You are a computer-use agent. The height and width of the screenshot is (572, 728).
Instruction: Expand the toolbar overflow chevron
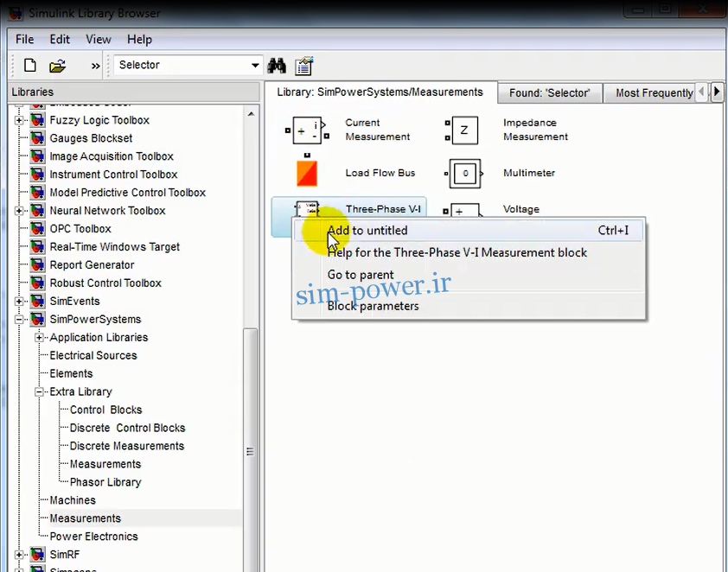coord(95,66)
